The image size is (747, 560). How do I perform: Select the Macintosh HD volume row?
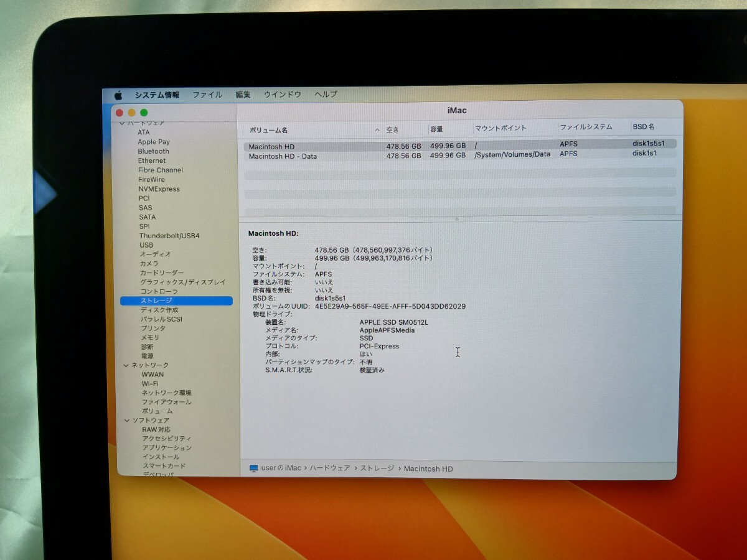coord(460,145)
